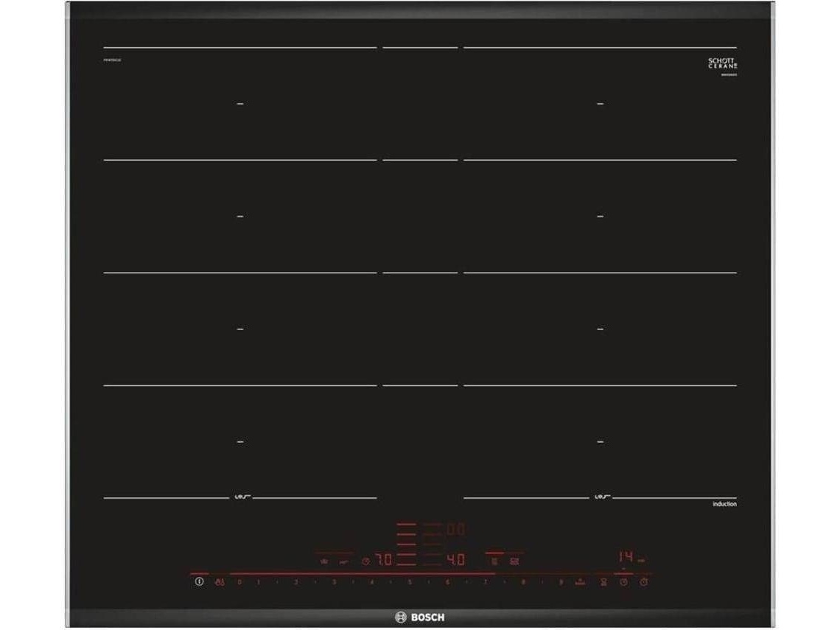840x630 pixels.
Task: Tap the stopwatch icon at far right
Action: click(x=644, y=582)
